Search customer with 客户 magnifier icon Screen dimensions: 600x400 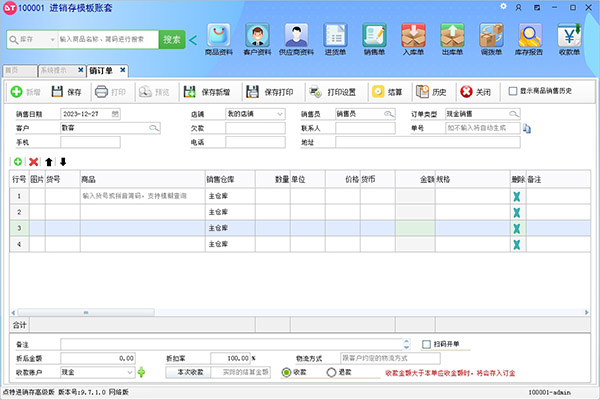[x=154, y=128]
